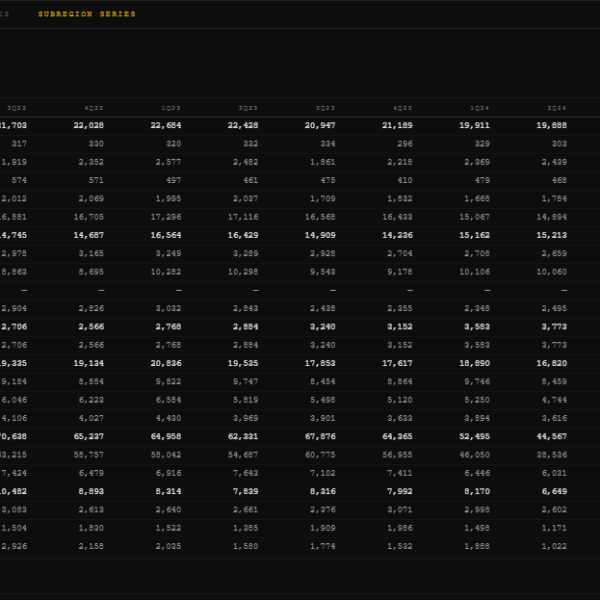The image size is (600, 600).
Task: Select the cell reading 15,067
Action: click(x=474, y=217)
